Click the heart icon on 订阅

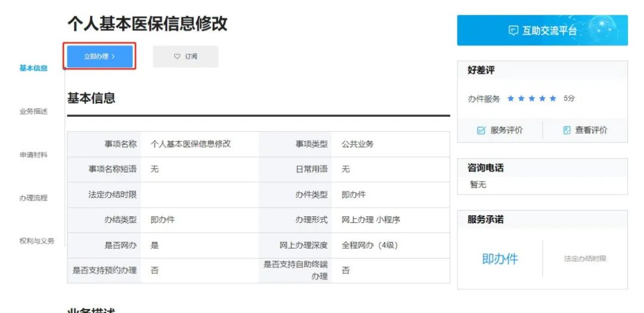pos(177,57)
